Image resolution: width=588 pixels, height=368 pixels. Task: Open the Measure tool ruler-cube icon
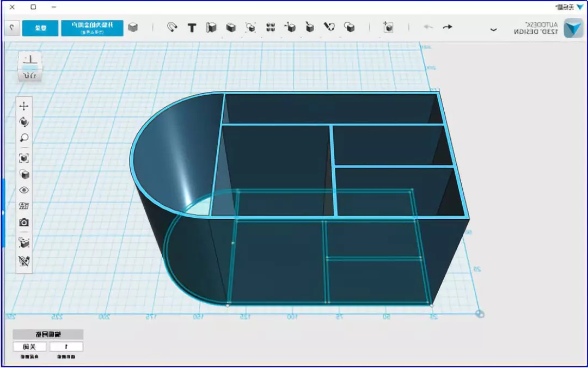point(211,27)
